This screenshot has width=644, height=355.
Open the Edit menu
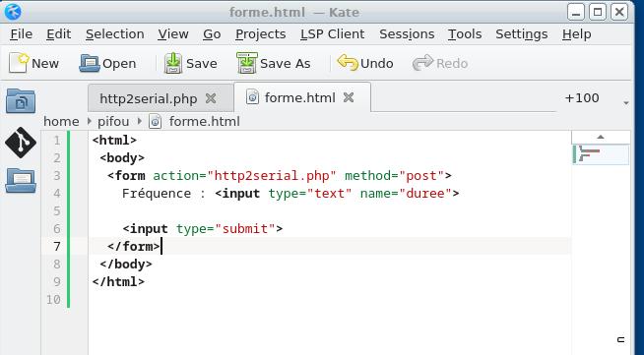[58, 34]
